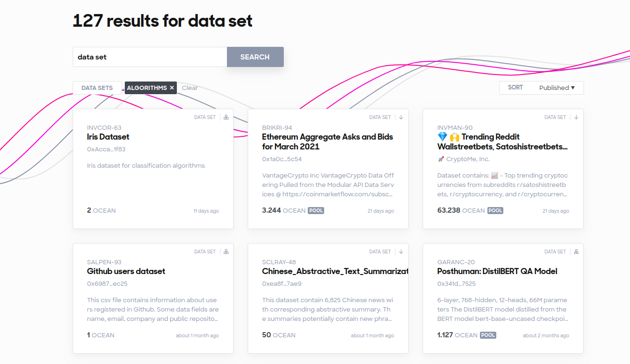Click the SORT label

[x=515, y=88]
